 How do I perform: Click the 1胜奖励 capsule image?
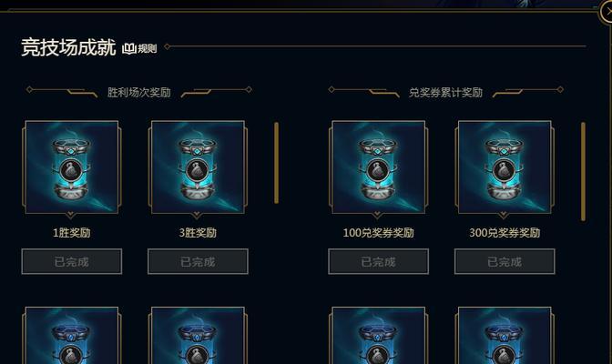[72, 167]
